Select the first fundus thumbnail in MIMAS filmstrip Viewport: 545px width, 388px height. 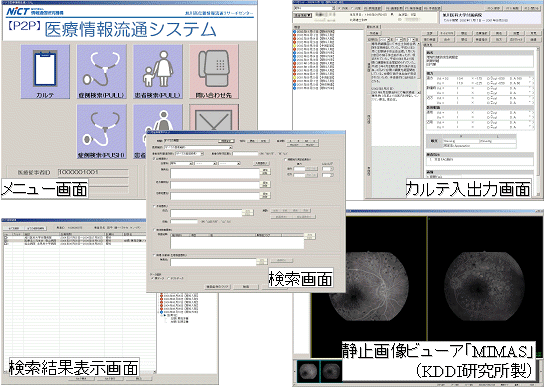point(308,371)
